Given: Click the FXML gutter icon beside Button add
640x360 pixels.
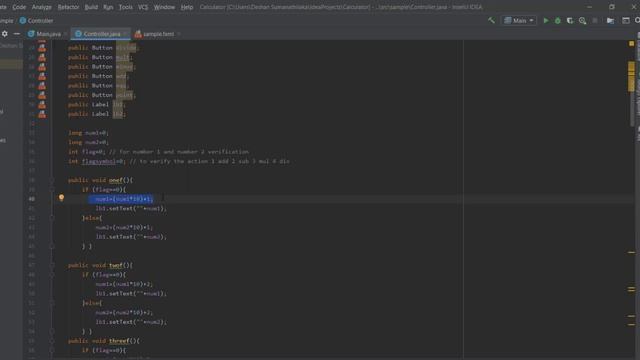Looking at the screenshot, I should (x=42, y=76).
